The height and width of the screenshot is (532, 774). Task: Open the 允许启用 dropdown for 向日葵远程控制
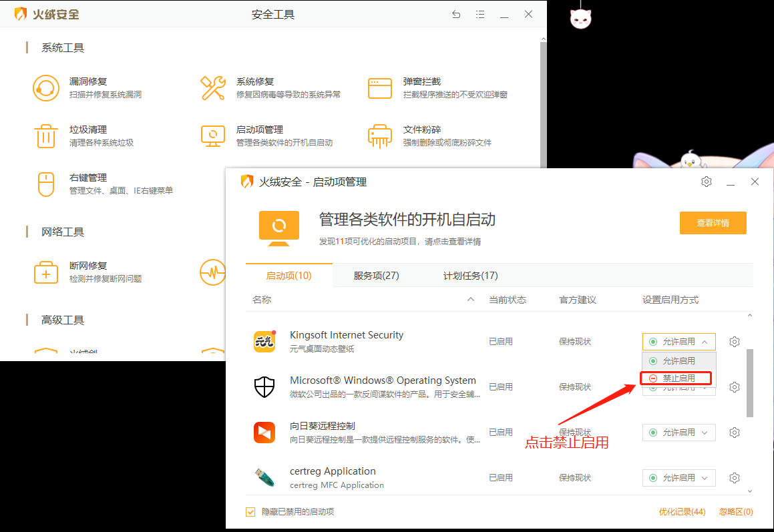click(679, 433)
